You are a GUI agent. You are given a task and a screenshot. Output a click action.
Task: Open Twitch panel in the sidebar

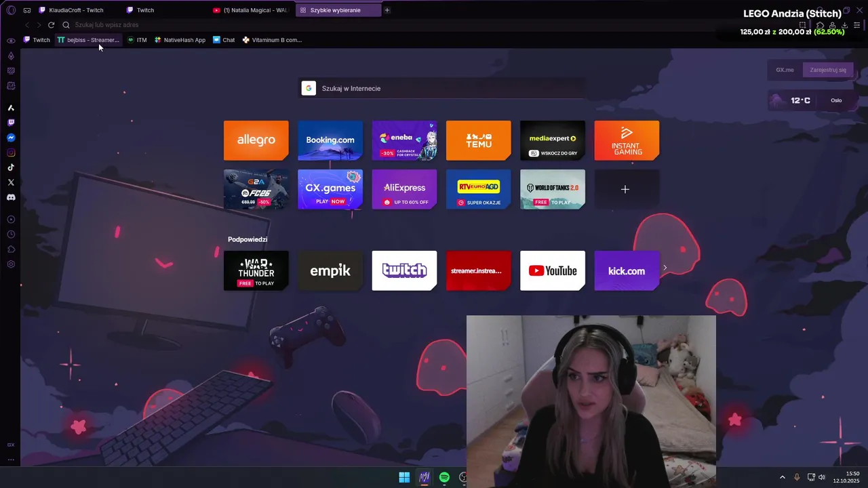click(x=11, y=123)
